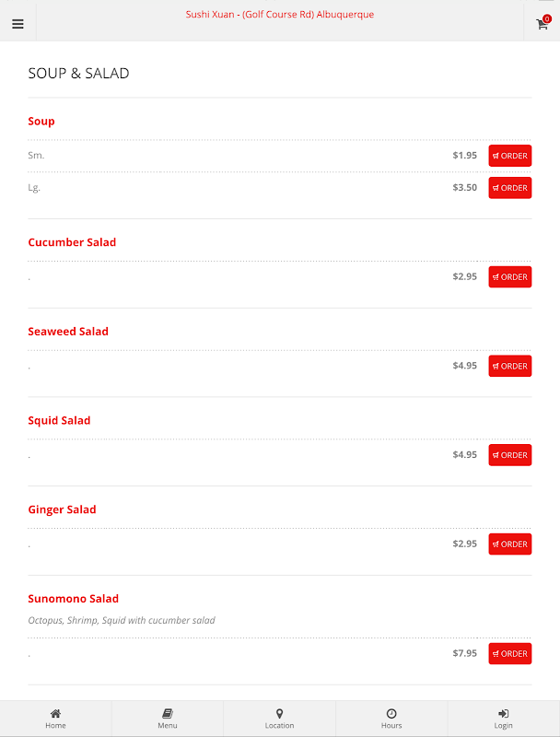Open the shopping cart icon
The image size is (560, 737).
542,22
